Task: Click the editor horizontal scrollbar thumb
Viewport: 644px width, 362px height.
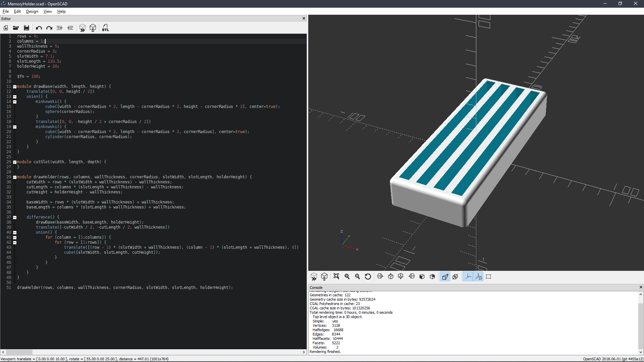Action: (x=19, y=352)
